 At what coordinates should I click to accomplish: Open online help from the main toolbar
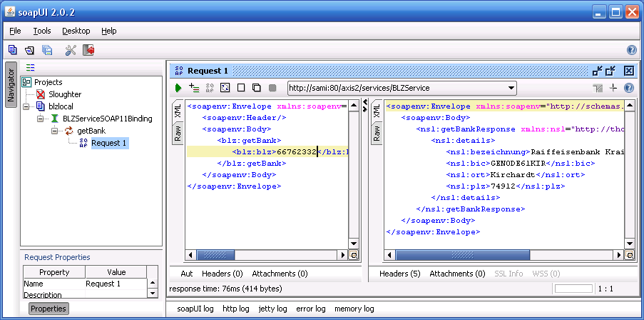pyautogui.click(x=632, y=50)
